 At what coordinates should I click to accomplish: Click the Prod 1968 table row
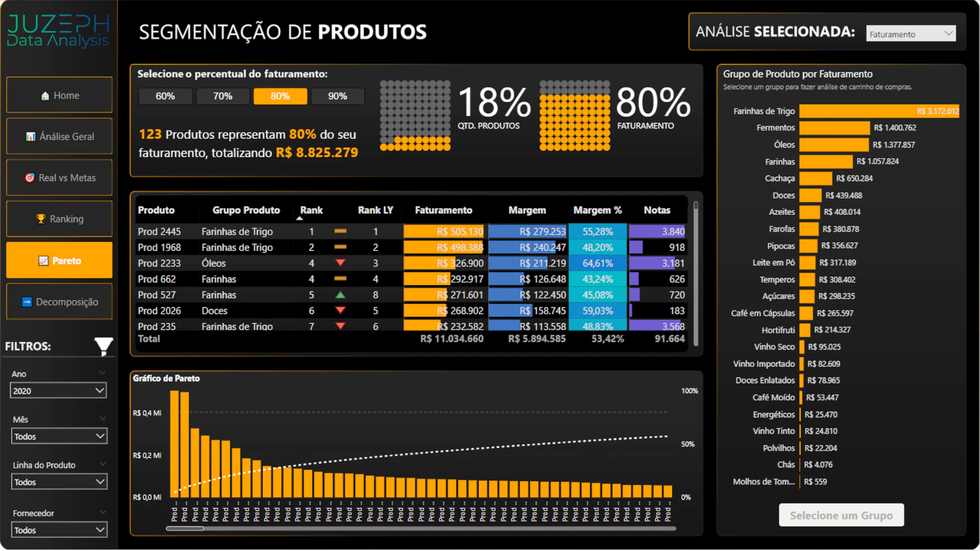pos(411,247)
